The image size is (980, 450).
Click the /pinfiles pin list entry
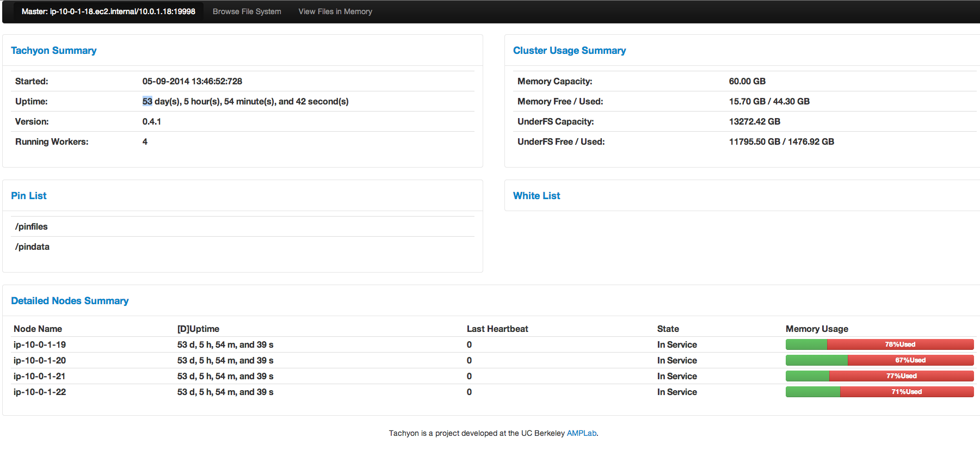tap(32, 226)
